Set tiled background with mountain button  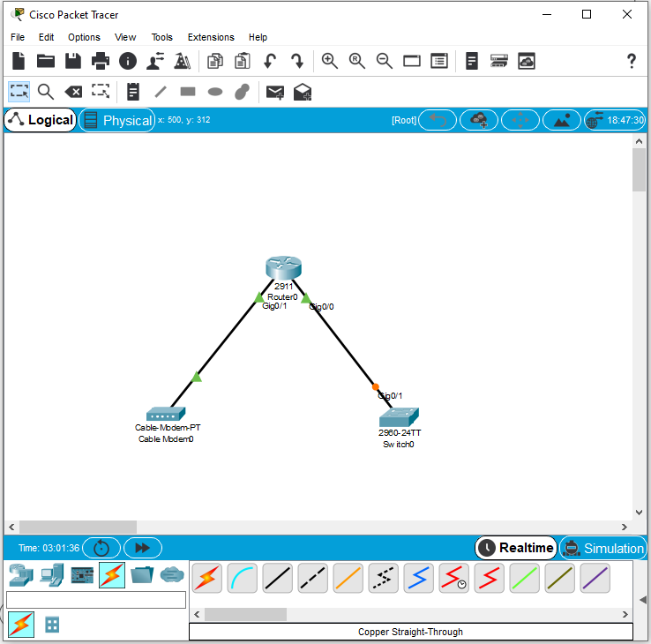pyautogui.click(x=562, y=120)
